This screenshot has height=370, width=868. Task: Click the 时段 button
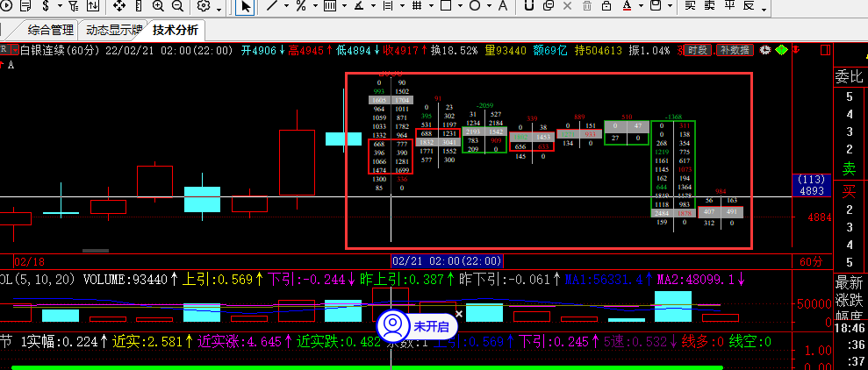pyautogui.click(x=698, y=50)
